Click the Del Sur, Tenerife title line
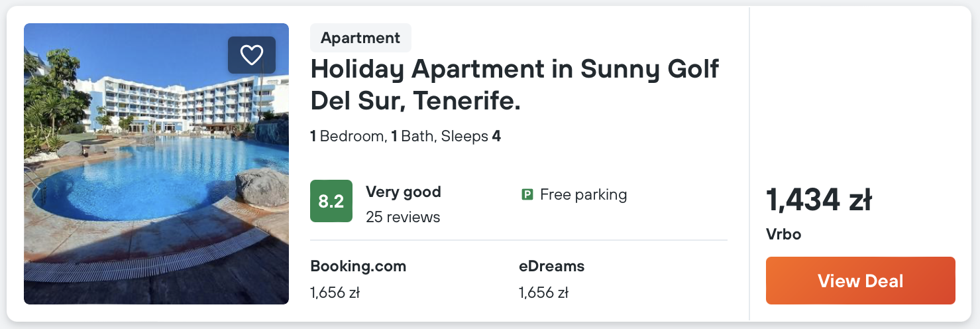Viewport: 980px width, 329px height. pos(415,101)
